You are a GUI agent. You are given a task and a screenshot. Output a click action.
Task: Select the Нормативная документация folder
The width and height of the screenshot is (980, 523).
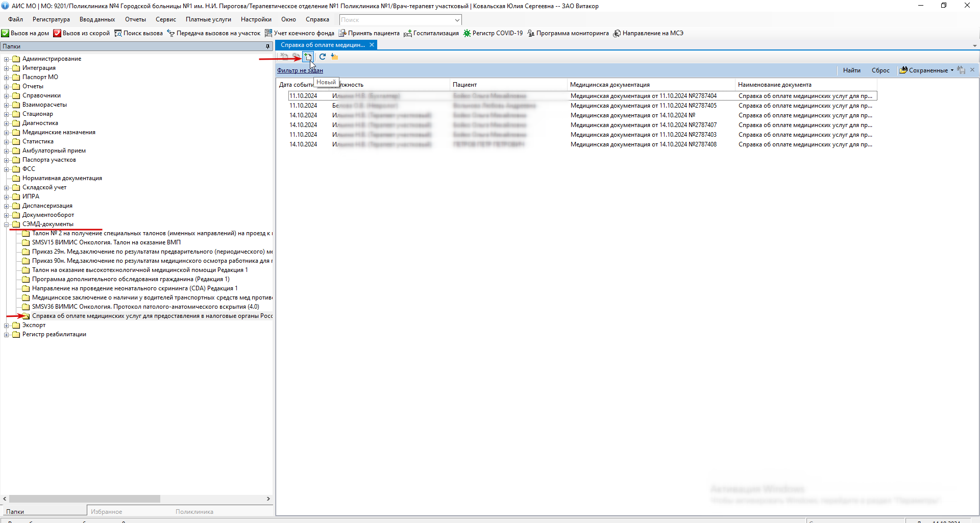click(62, 179)
